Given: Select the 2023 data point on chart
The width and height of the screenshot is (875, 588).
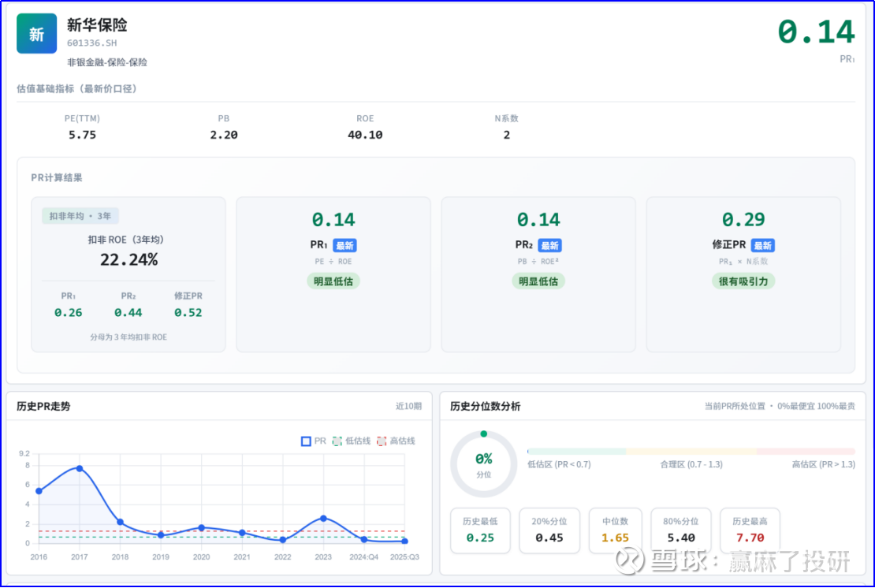Looking at the screenshot, I should point(324,519).
